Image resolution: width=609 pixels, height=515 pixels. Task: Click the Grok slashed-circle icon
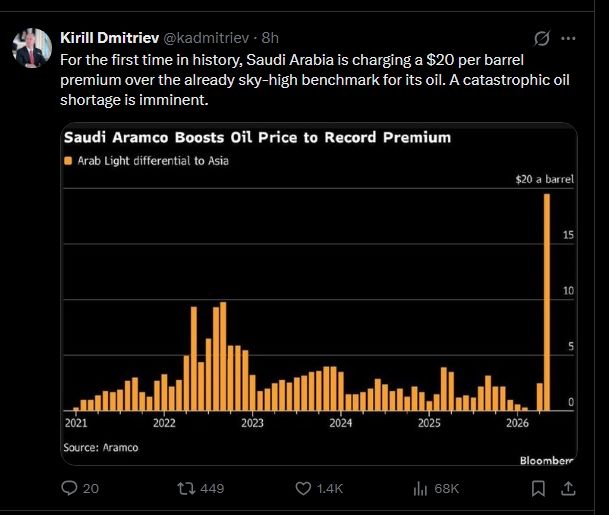pos(542,38)
